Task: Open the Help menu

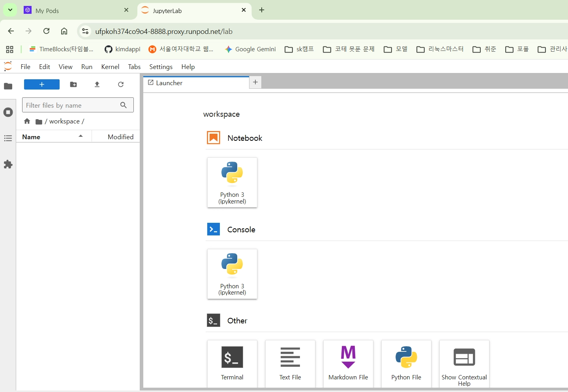Action: click(x=188, y=67)
